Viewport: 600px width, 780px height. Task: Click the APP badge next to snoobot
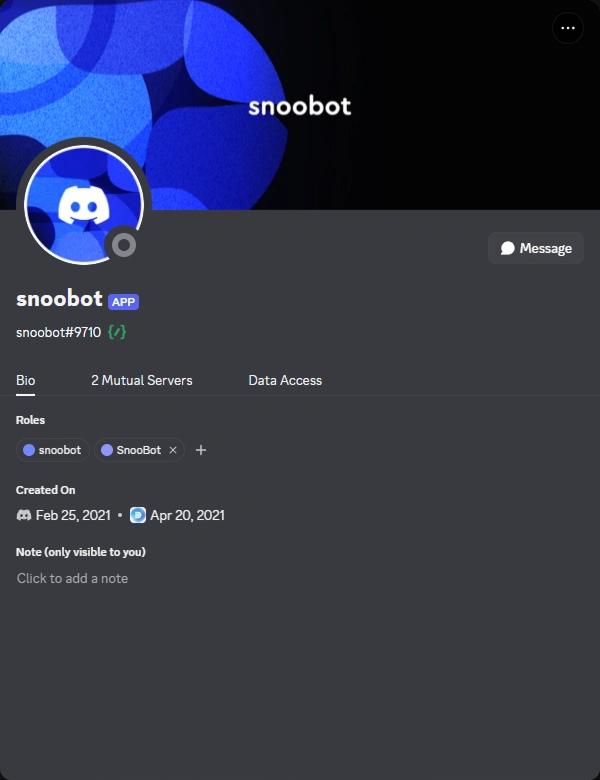(x=123, y=302)
